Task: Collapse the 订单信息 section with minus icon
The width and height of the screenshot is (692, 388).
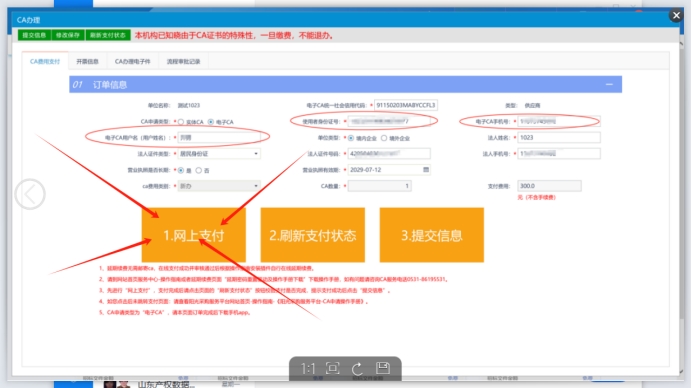Action: point(609,84)
